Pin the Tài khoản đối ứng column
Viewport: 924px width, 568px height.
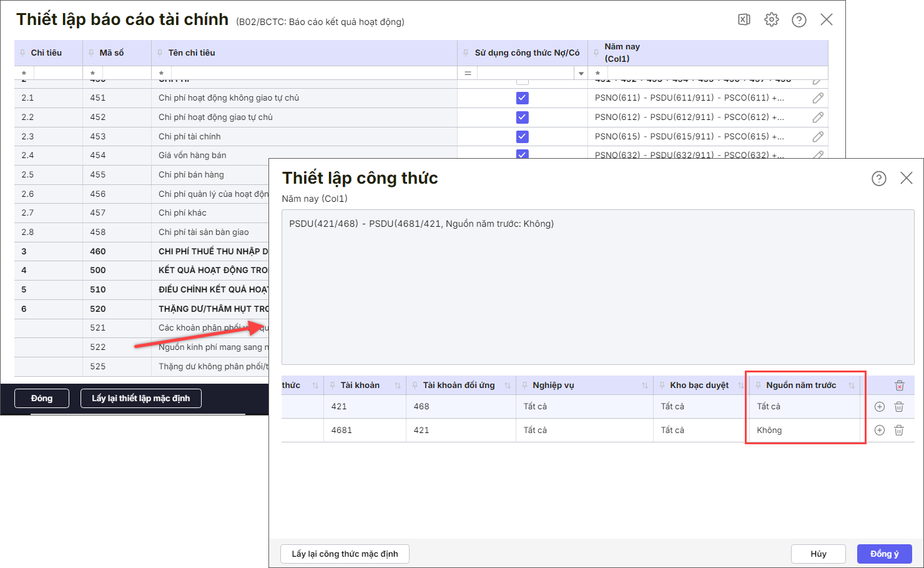coord(415,386)
